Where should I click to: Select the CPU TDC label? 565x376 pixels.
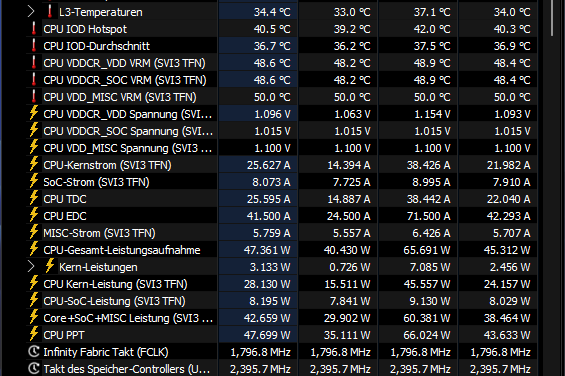tap(65, 199)
